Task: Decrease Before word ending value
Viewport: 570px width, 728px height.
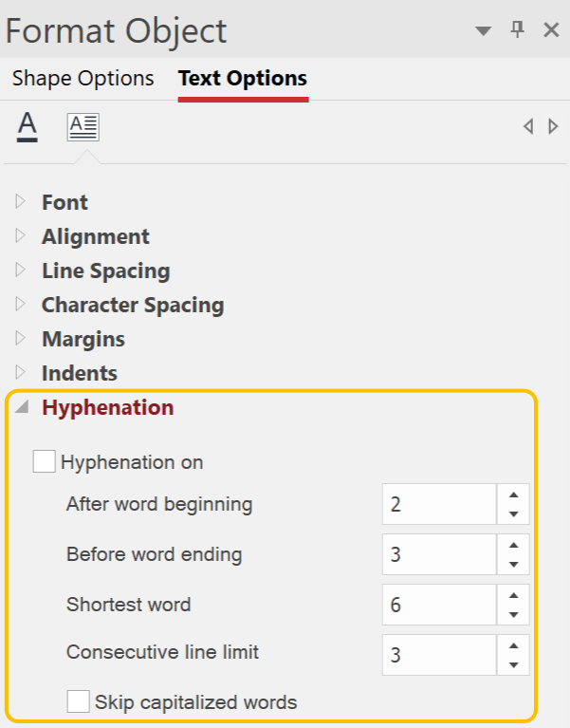Action: coord(513,565)
